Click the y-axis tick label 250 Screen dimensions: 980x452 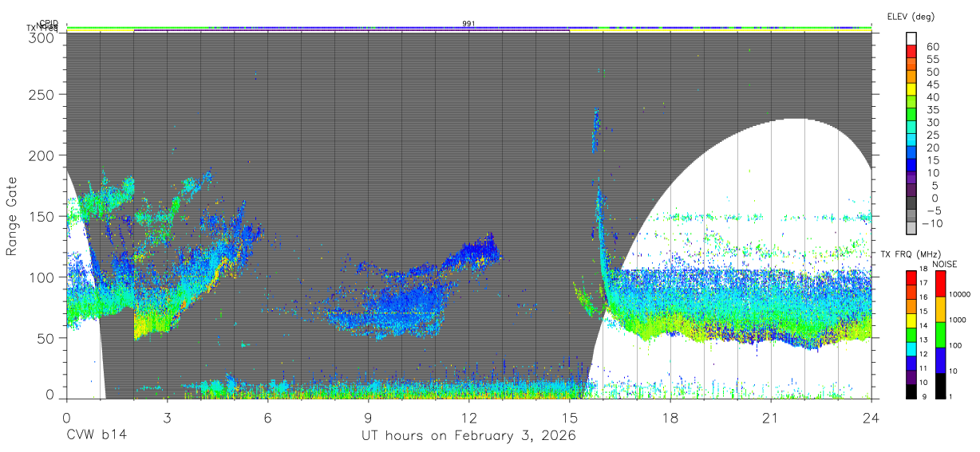pos(43,95)
